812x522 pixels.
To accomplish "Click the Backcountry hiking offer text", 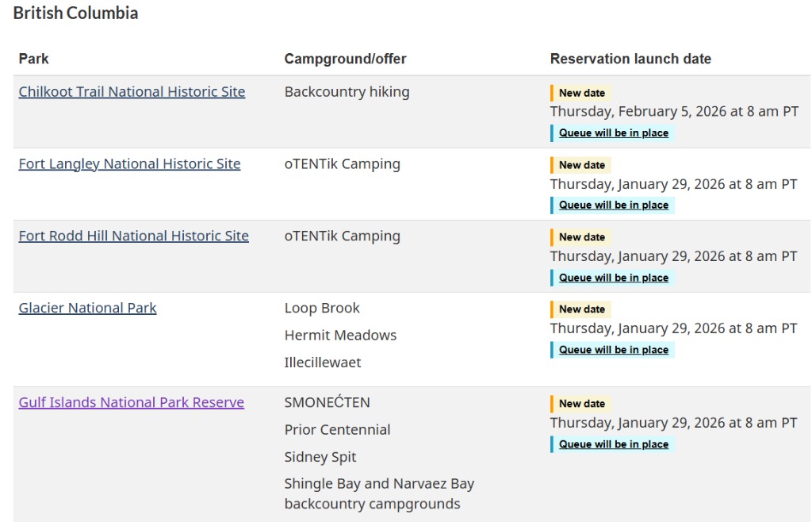I will [347, 92].
